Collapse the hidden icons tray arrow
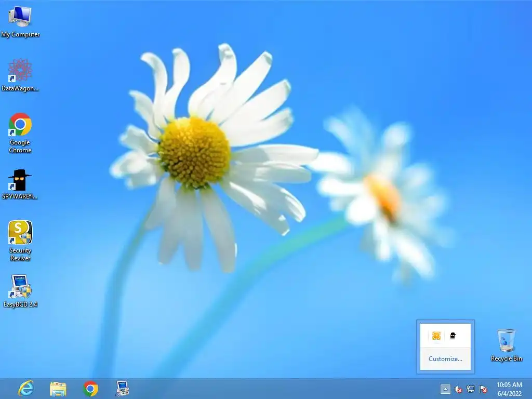The height and width of the screenshot is (399, 532). [x=445, y=389]
